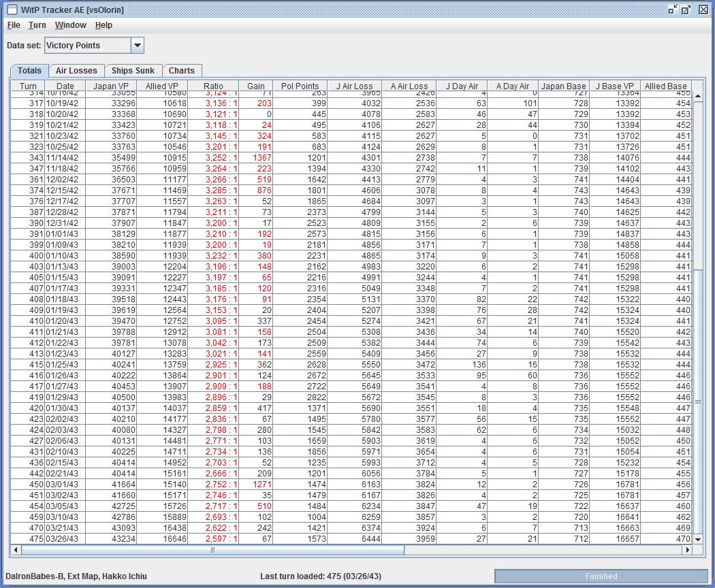Close the WitP Tracker window
The height and width of the screenshot is (588, 715).
pos(703,10)
